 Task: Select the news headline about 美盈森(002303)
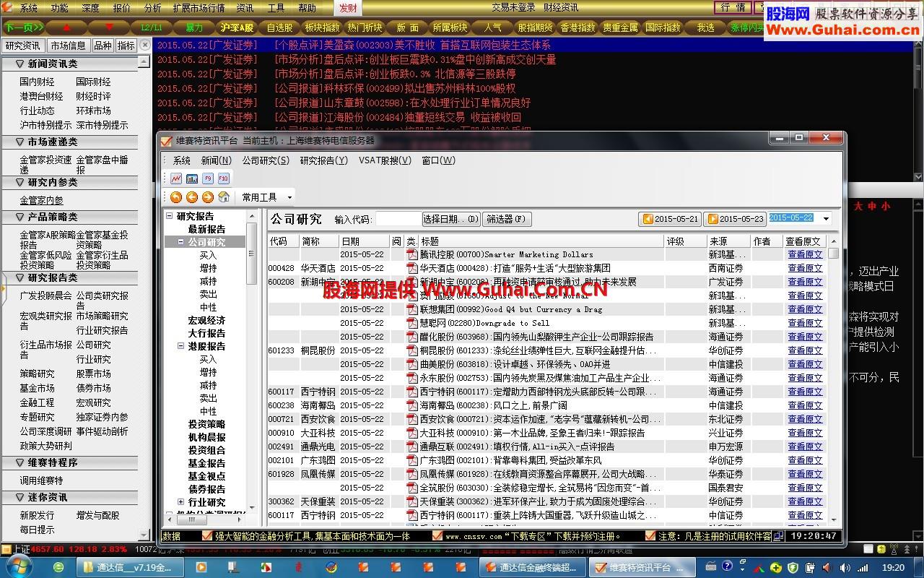[x=412, y=45]
